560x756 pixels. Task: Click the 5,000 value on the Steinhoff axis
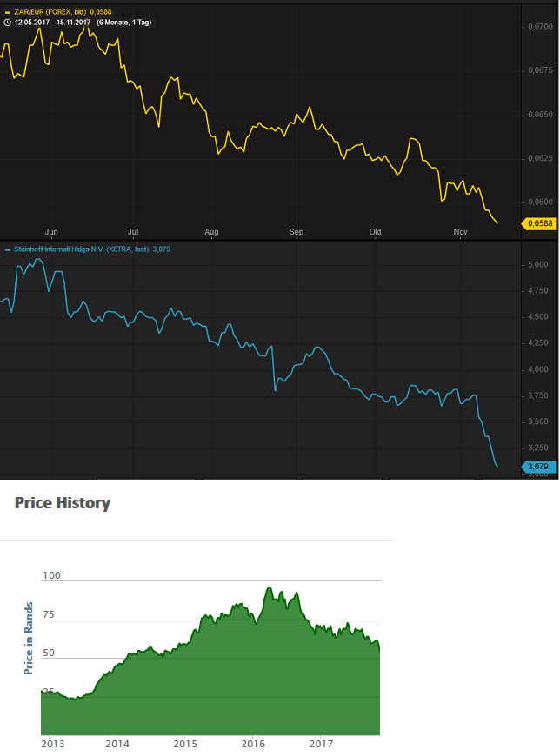(x=540, y=264)
